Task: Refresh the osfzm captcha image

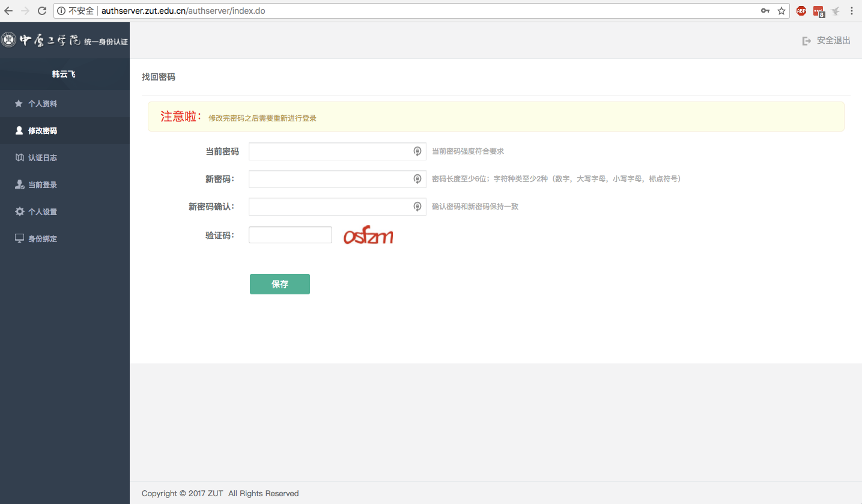Action: tap(368, 235)
